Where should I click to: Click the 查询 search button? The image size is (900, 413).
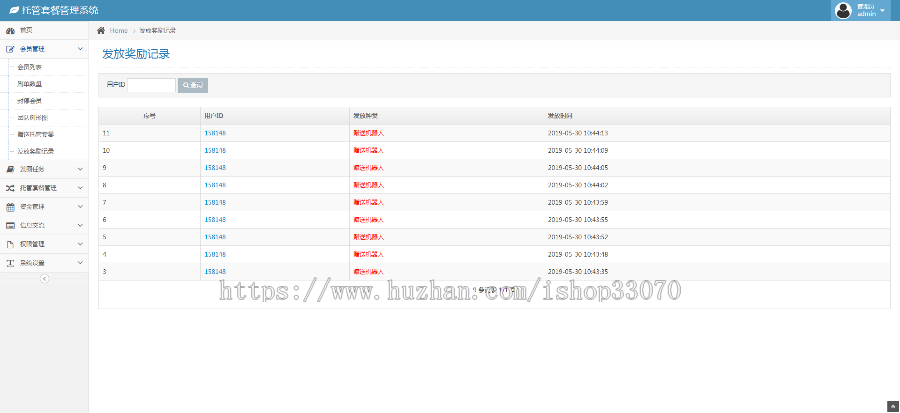(193, 85)
